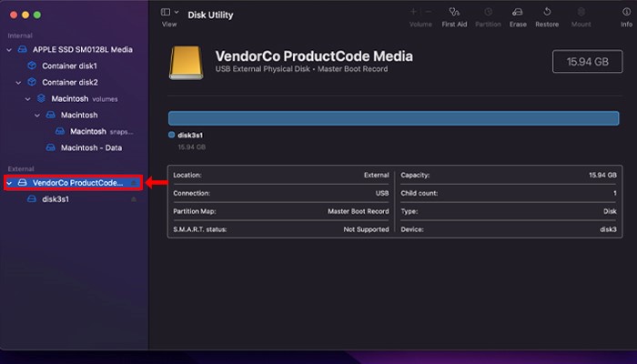This screenshot has width=637, height=364.
Task: Click the Erase toolbar icon
Action: [518, 13]
